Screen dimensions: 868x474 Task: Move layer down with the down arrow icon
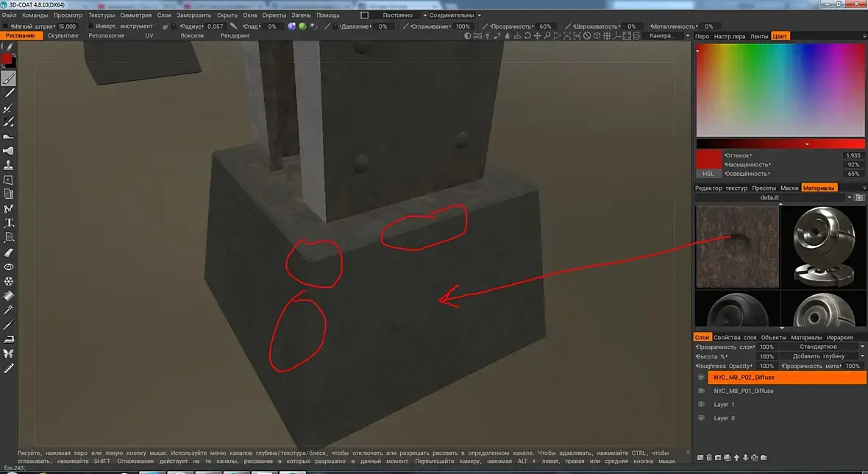(x=746, y=457)
